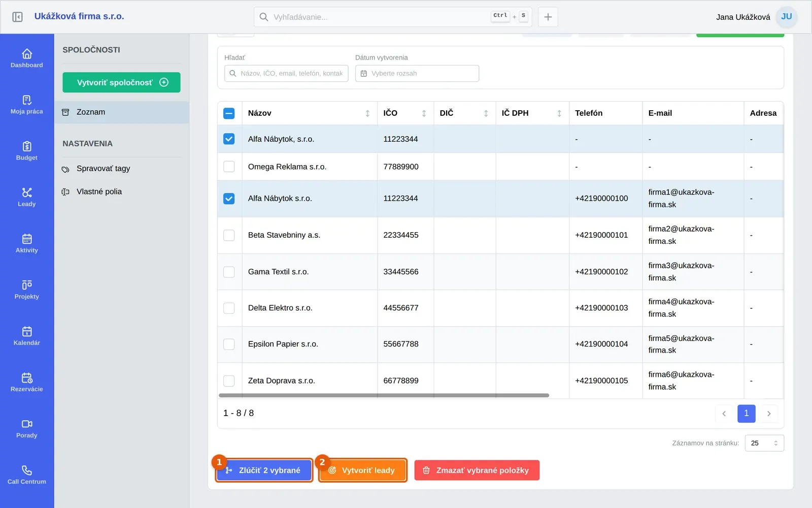This screenshot has width=812, height=508.
Task: Toggle the select-all header checkbox
Action: (229, 113)
